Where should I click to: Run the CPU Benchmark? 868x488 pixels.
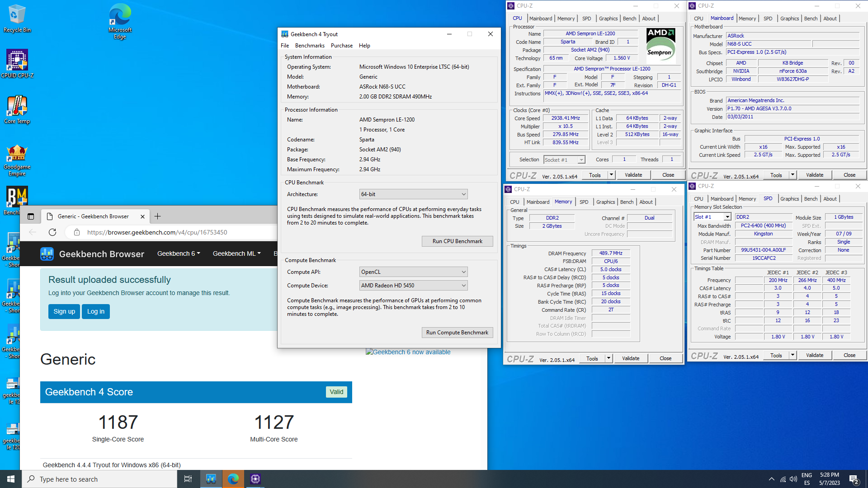(x=457, y=241)
